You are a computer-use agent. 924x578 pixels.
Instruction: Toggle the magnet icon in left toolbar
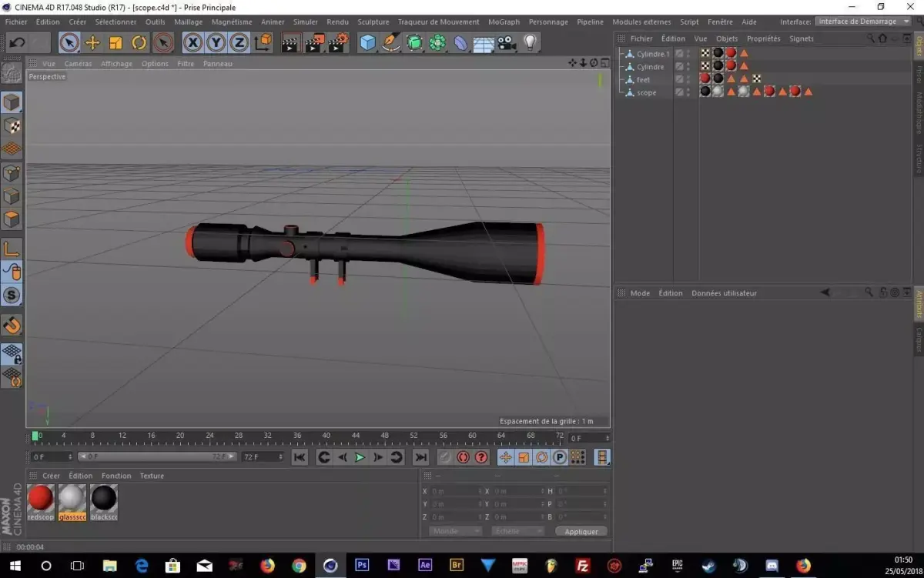coord(12,325)
